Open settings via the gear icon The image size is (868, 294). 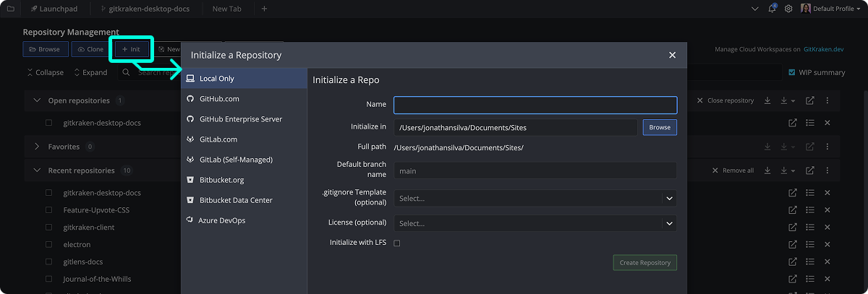[788, 9]
